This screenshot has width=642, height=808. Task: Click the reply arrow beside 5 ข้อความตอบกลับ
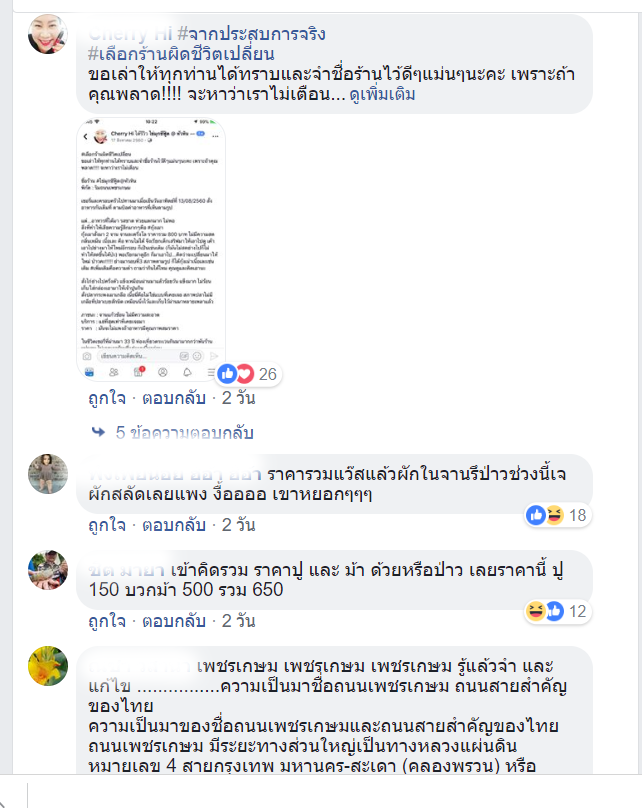pos(98,432)
